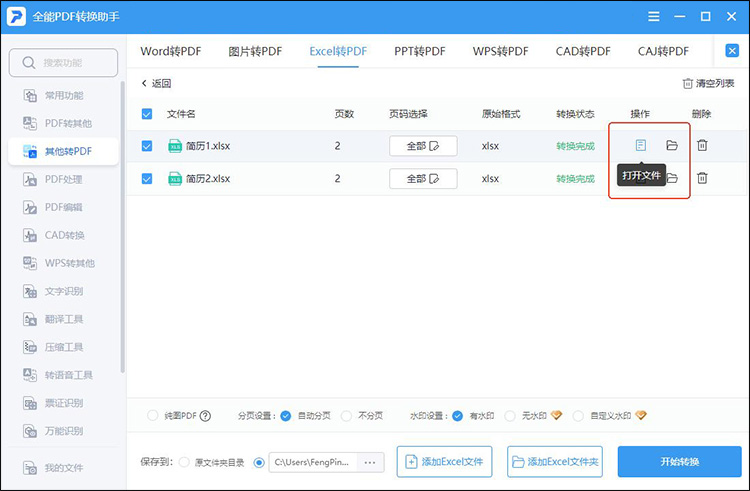Open 票证识别 in the sidebar
The image size is (750, 491).
[63, 403]
